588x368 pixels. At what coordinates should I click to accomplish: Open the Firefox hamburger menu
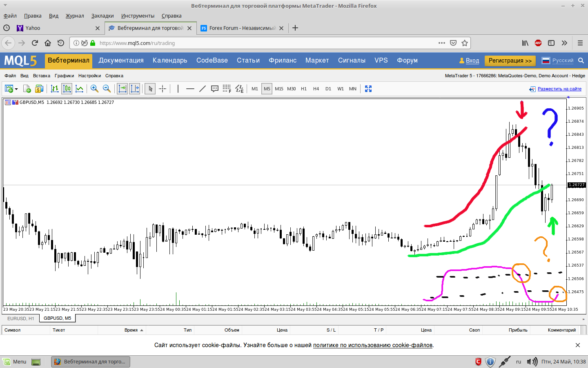580,43
